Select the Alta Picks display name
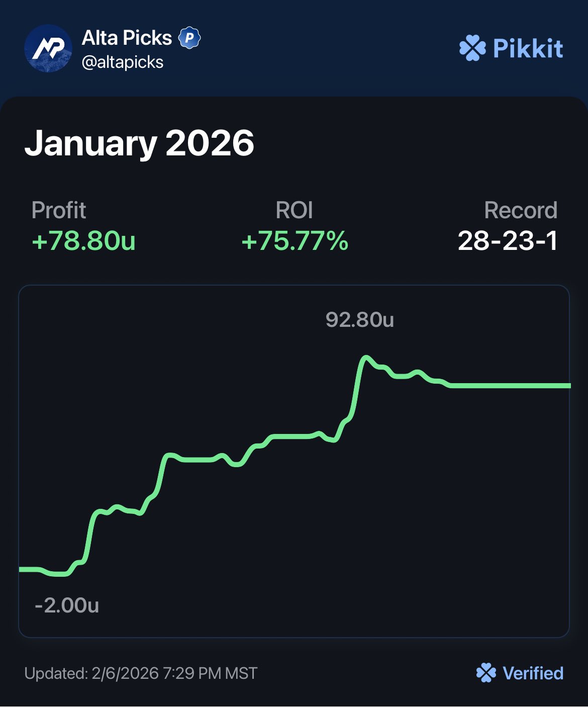This screenshot has height=707, width=588. (x=127, y=38)
